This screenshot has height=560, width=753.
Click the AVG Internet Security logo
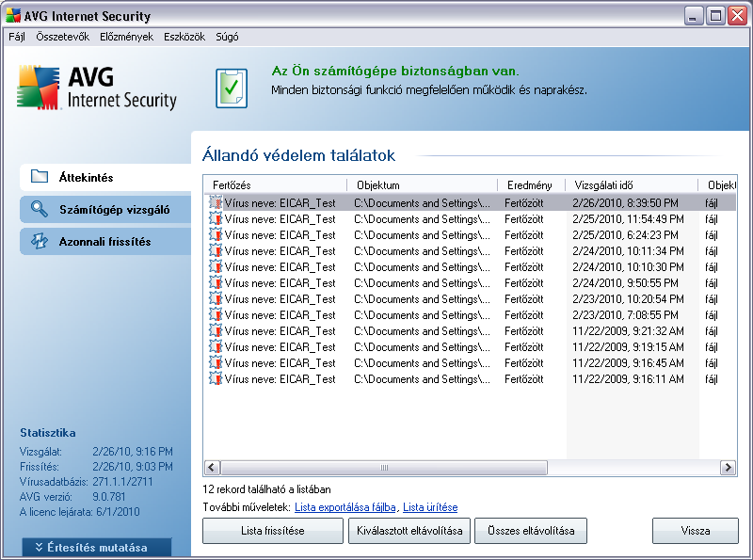point(97,88)
